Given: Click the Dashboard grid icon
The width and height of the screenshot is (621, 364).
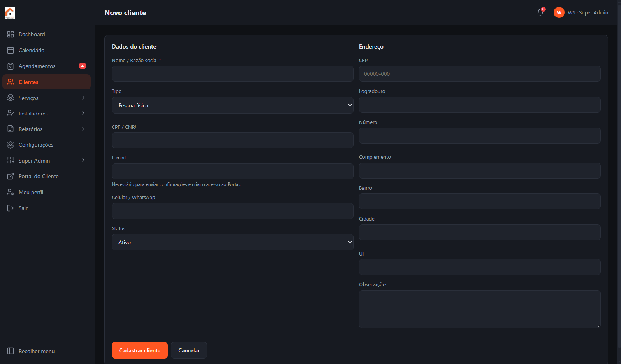Looking at the screenshot, I should tap(11, 34).
